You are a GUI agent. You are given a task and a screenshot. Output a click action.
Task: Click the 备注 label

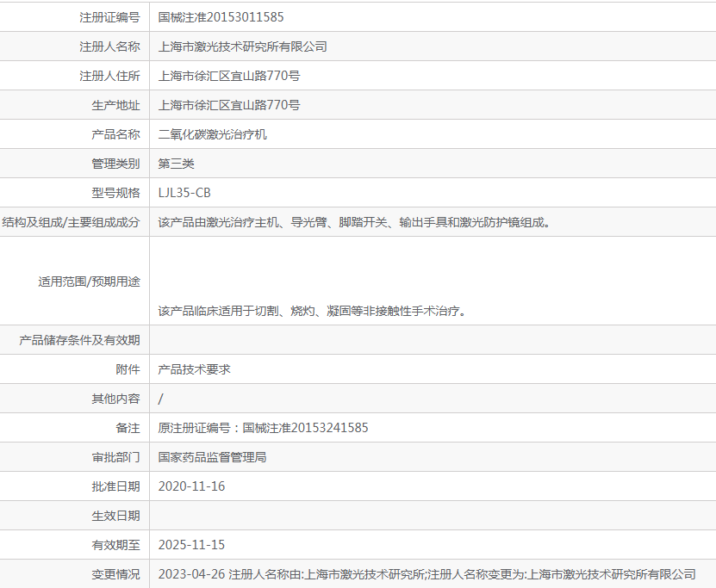128,428
